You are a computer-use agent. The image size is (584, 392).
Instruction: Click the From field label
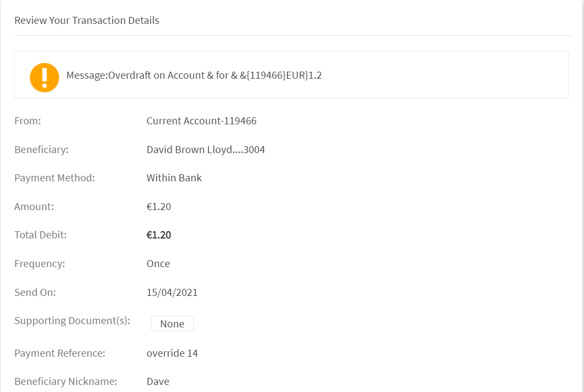pos(28,121)
